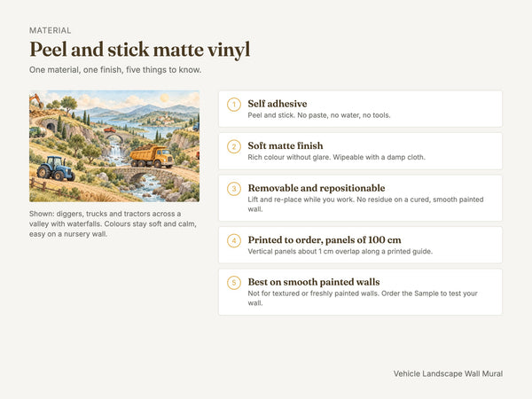Click the Vehicle Landscape Wall Mural footer text

(448, 373)
